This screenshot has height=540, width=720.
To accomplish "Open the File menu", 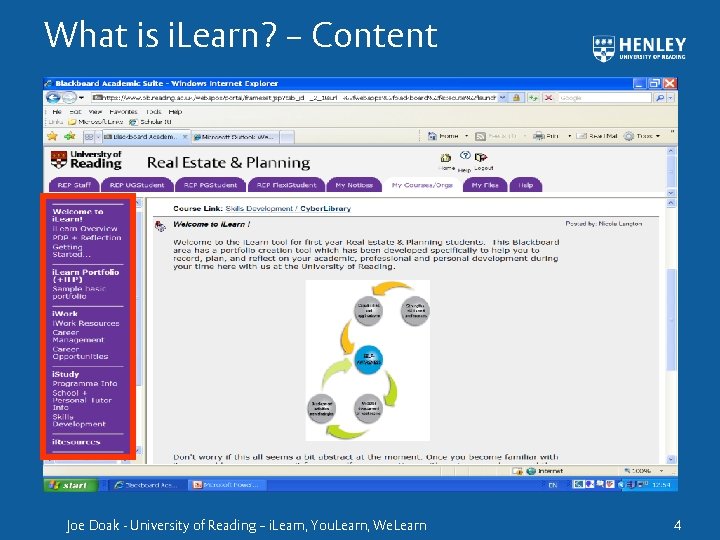I will (x=57, y=112).
